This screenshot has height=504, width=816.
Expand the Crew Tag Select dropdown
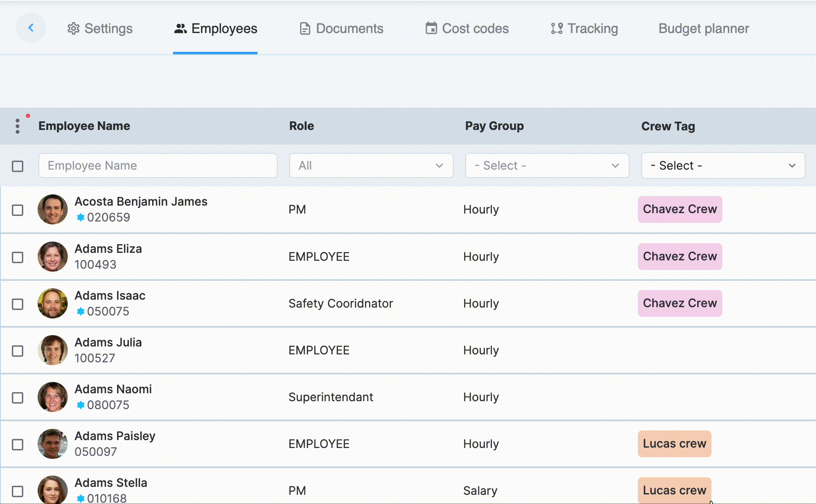click(x=723, y=165)
